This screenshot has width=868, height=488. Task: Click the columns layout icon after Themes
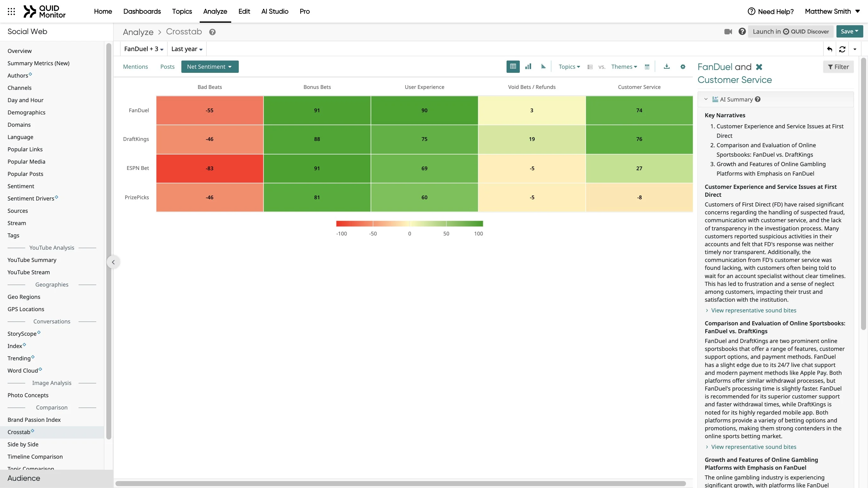click(647, 67)
